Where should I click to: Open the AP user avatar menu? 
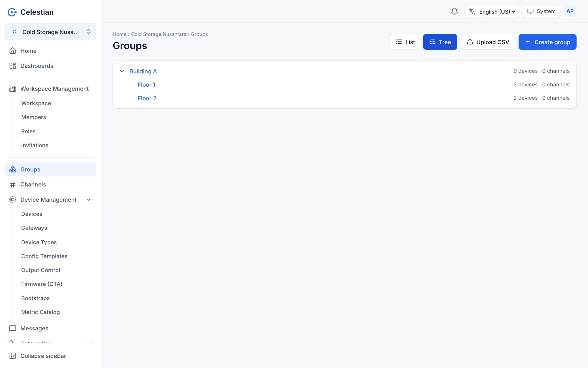(x=570, y=11)
